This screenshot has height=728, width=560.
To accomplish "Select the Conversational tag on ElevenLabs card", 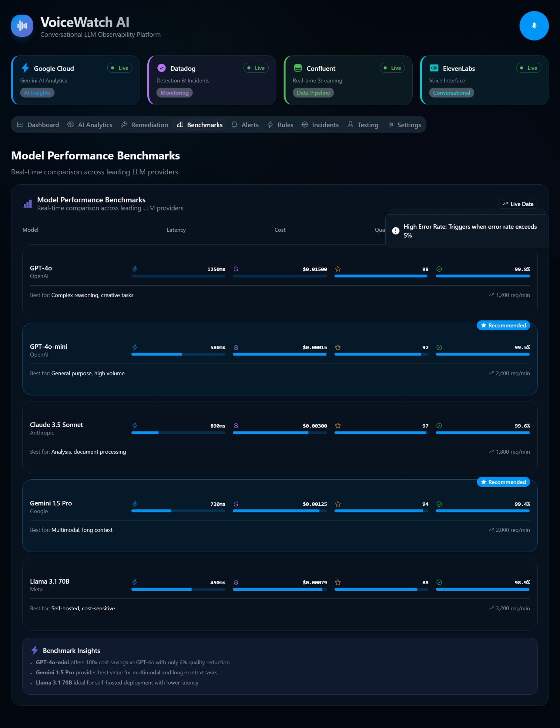I will point(451,93).
